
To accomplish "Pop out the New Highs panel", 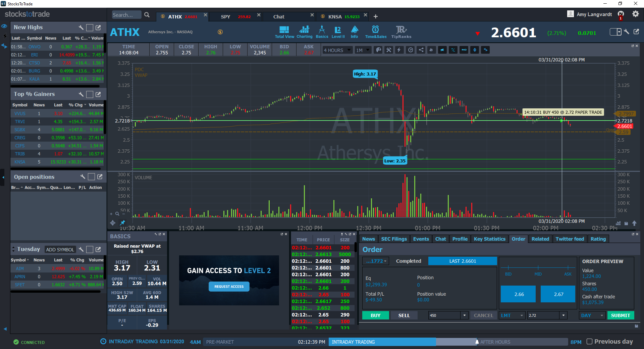I will click(x=98, y=28).
